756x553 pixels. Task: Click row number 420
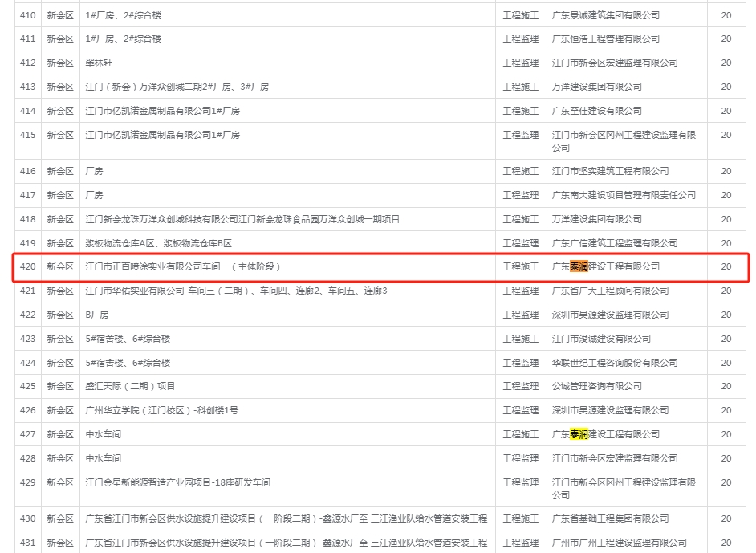click(x=28, y=266)
